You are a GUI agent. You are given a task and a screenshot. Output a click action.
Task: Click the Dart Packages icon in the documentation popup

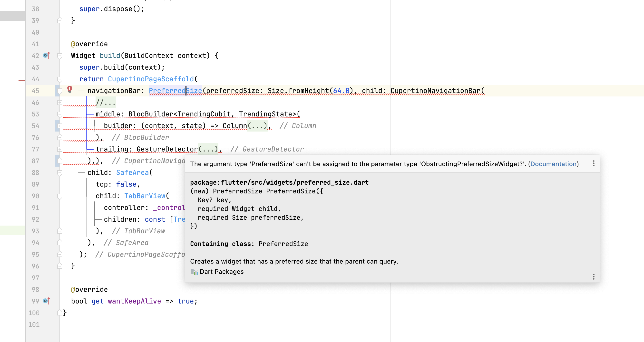[194, 272]
